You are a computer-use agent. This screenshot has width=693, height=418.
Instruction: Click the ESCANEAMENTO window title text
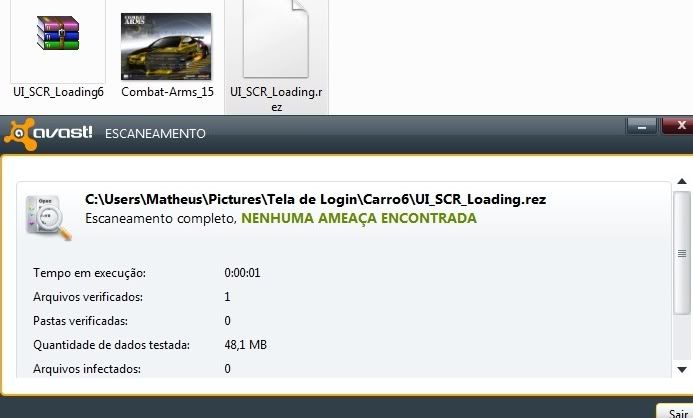[155, 134]
